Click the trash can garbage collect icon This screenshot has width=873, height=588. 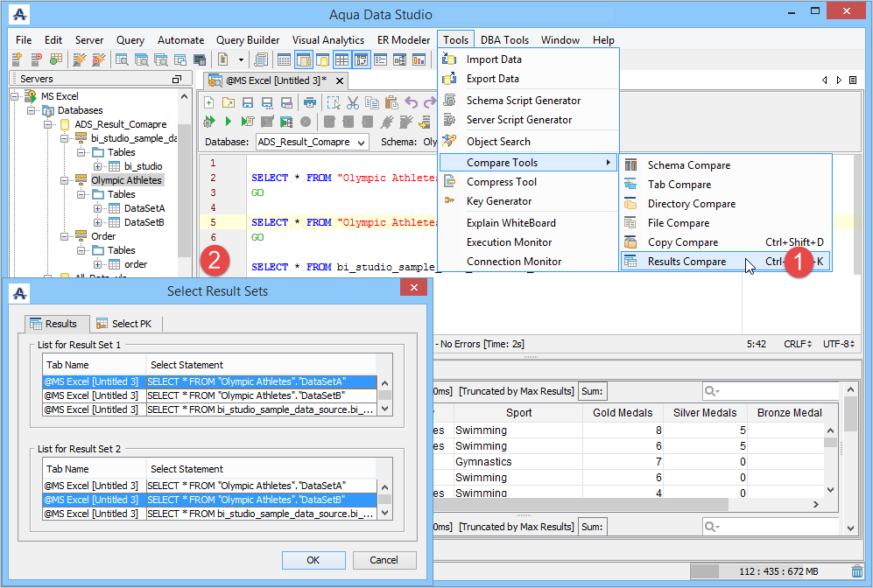856,571
